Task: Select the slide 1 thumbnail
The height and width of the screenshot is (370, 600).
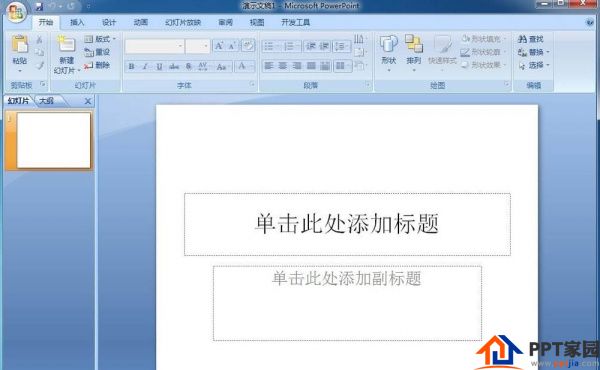Action: 54,140
